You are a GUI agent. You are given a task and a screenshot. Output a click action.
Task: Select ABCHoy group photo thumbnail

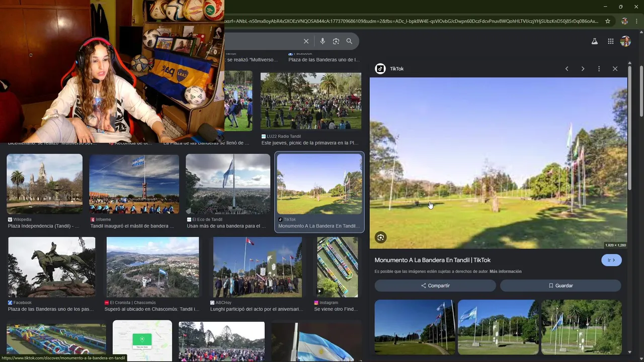coord(258,267)
